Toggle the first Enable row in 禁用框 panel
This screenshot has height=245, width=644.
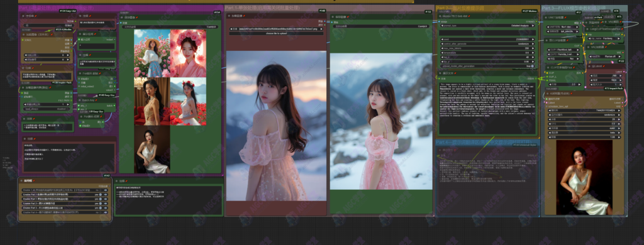pos(100,190)
